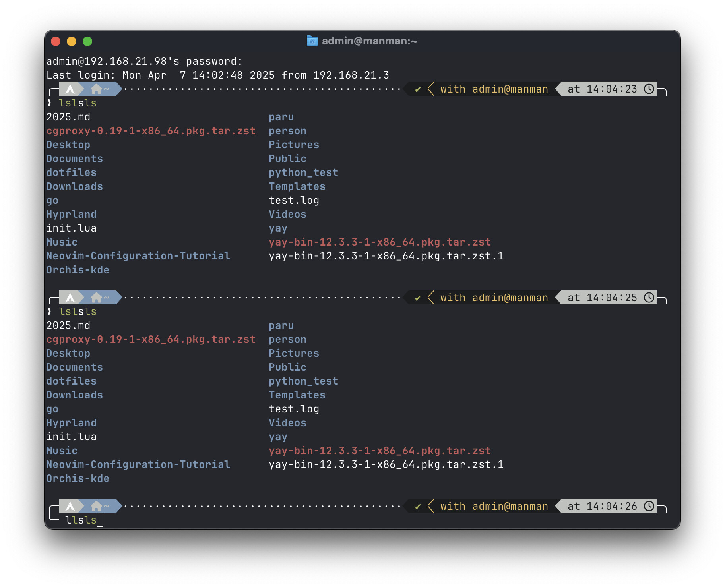Click the 'at 14:04:23' timestamp
This screenshot has width=725, height=588.
(602, 89)
